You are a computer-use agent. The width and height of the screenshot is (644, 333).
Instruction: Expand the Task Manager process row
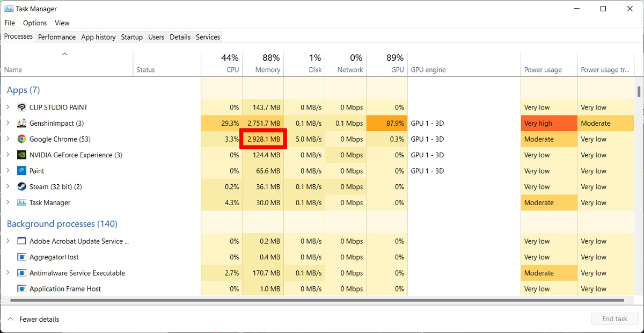(x=8, y=202)
